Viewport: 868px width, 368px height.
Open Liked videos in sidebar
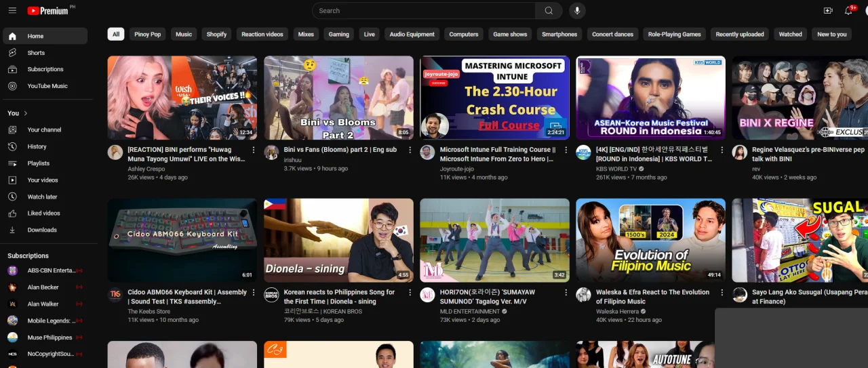click(45, 213)
